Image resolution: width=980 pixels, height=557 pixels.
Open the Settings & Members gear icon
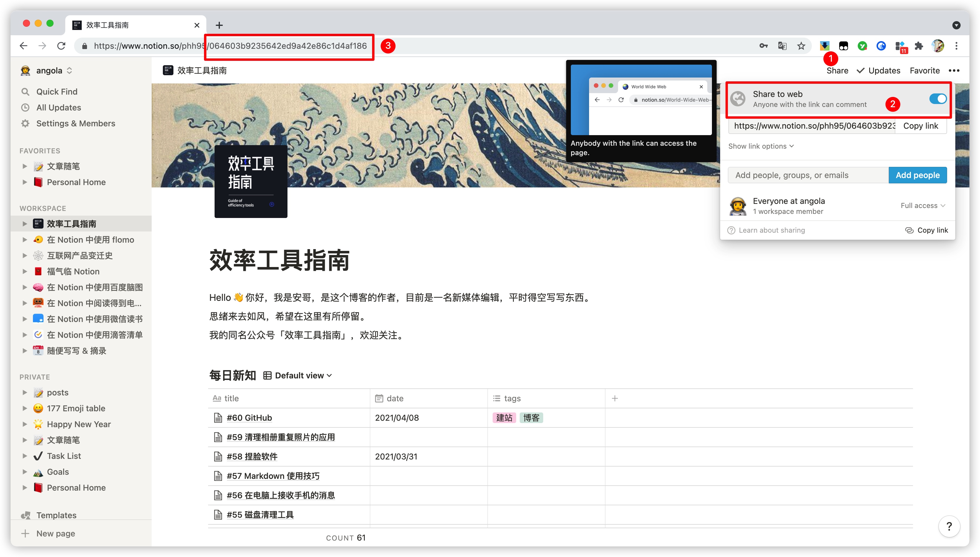[x=25, y=124]
